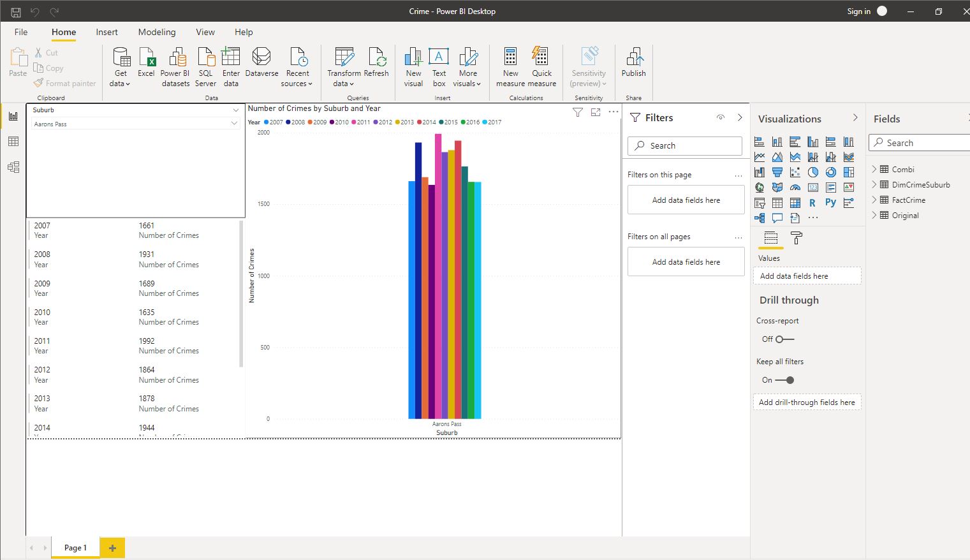Click the chart's Focus mode icon

pos(596,112)
